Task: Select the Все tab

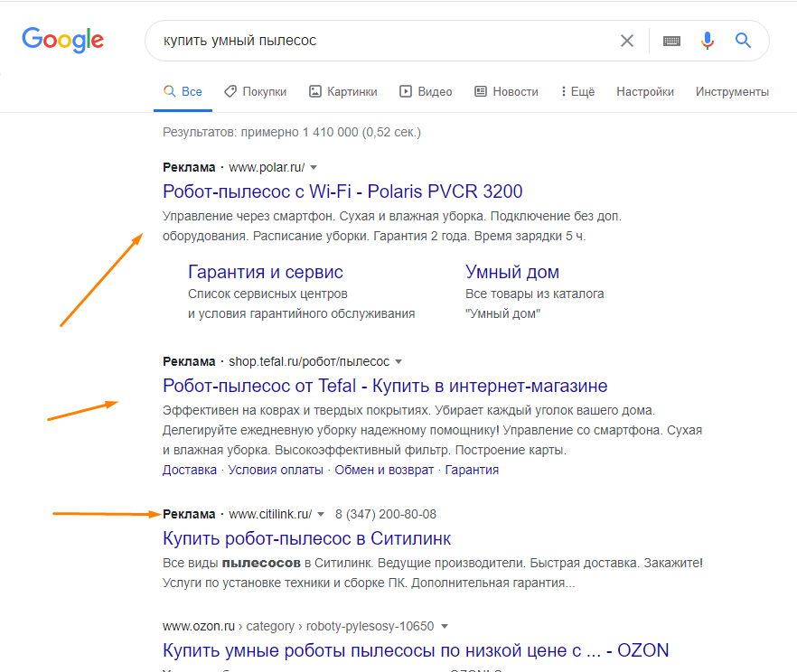Action: tap(183, 91)
